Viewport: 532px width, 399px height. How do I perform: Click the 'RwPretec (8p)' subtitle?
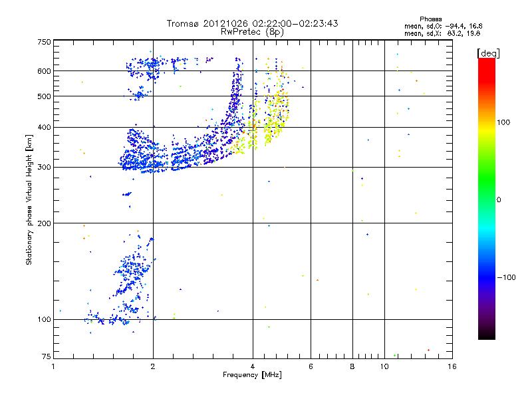(x=252, y=32)
